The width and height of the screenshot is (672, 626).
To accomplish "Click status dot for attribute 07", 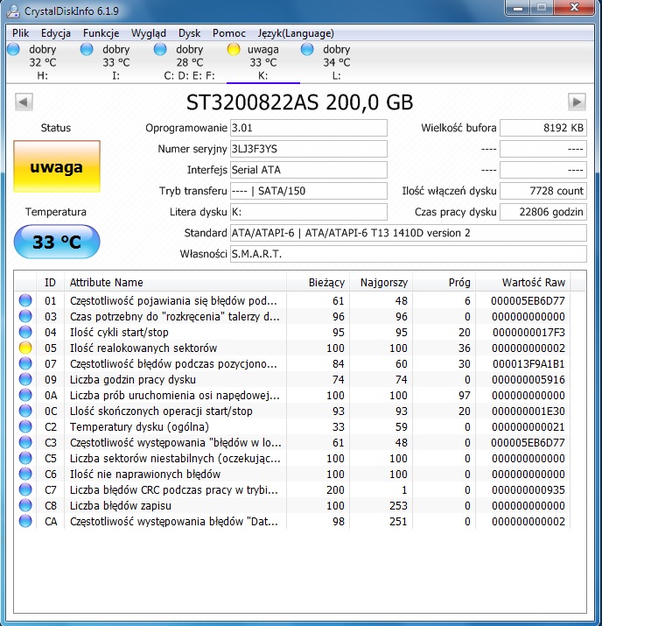I will [x=25, y=363].
